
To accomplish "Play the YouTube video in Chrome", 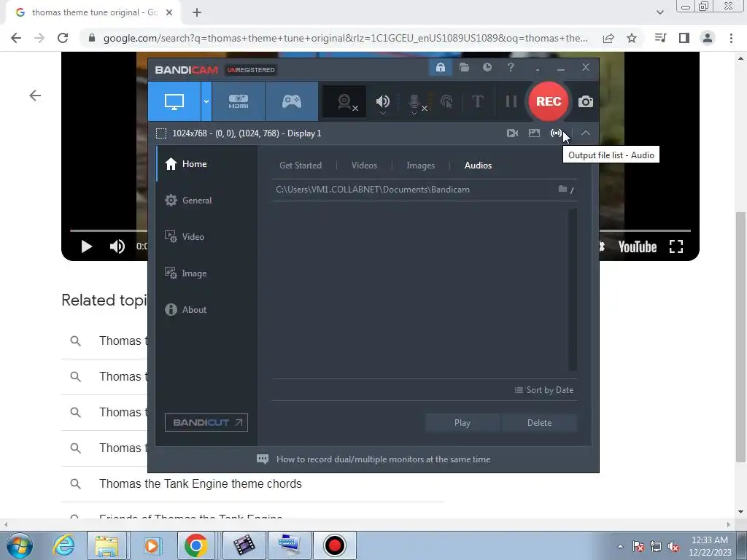I will point(86,246).
